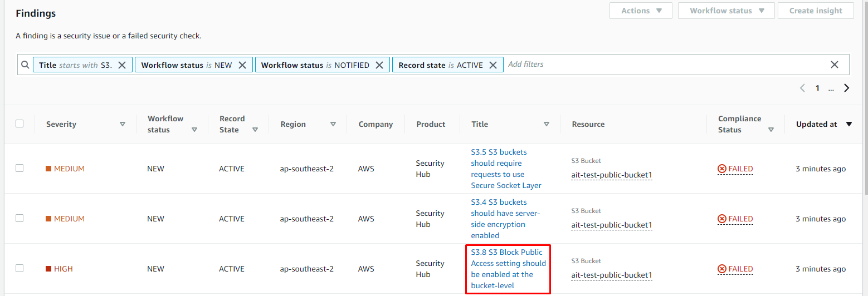Open the Actions dropdown

641,11
